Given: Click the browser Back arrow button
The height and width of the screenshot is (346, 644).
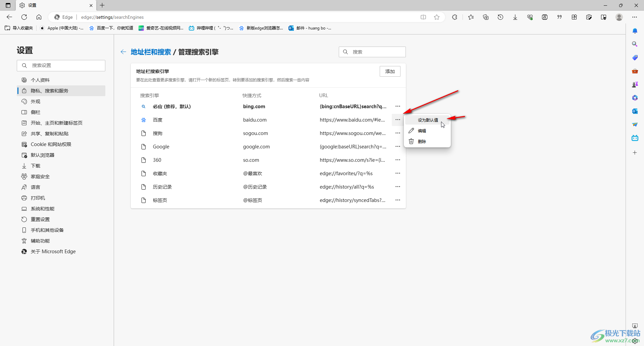Looking at the screenshot, I should click(x=9, y=17).
